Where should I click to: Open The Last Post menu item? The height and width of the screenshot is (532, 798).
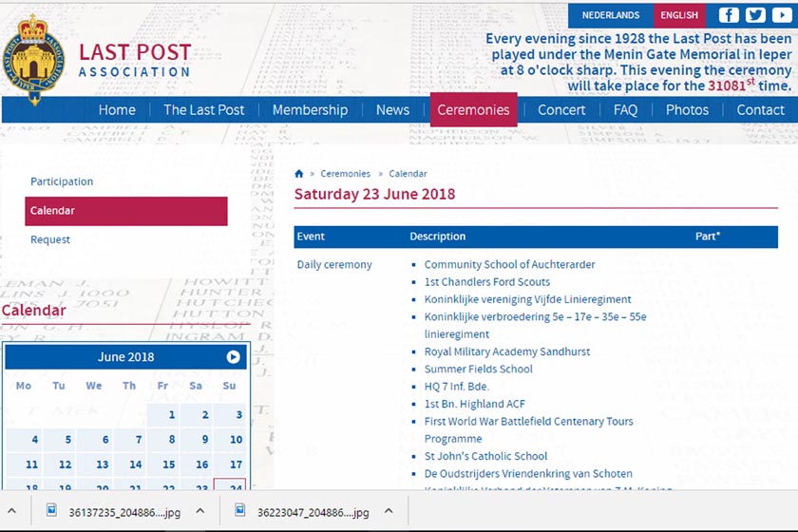204,110
